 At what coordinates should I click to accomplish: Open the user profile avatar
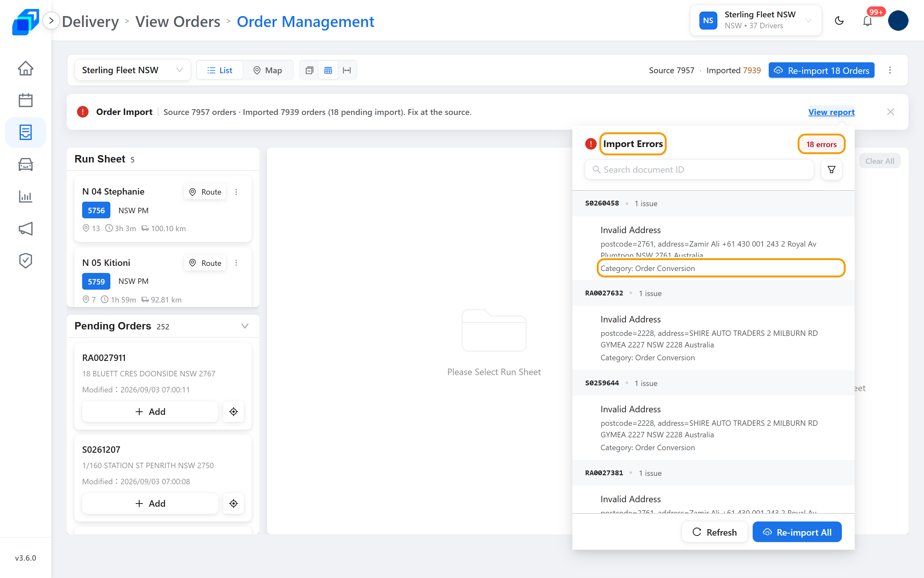tap(898, 21)
